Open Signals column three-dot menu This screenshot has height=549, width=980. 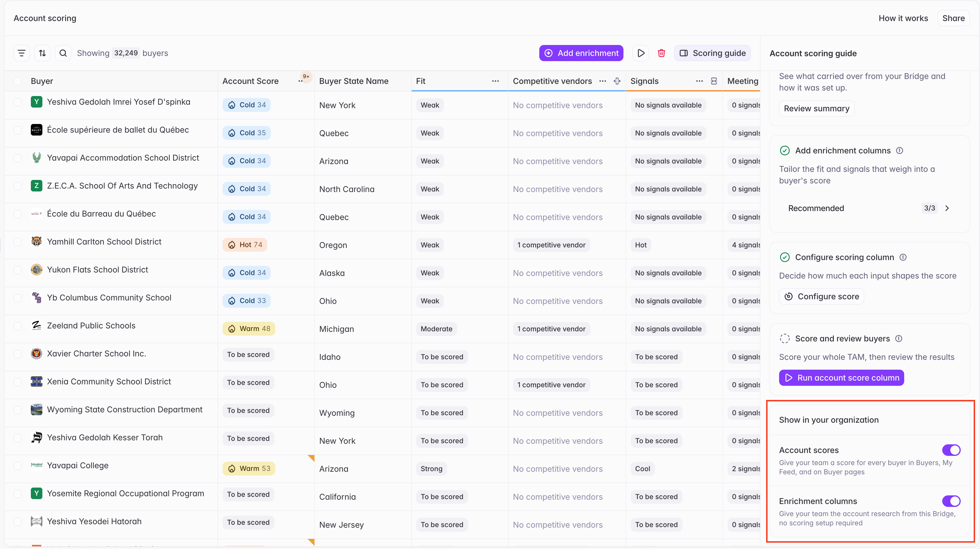pyautogui.click(x=699, y=81)
